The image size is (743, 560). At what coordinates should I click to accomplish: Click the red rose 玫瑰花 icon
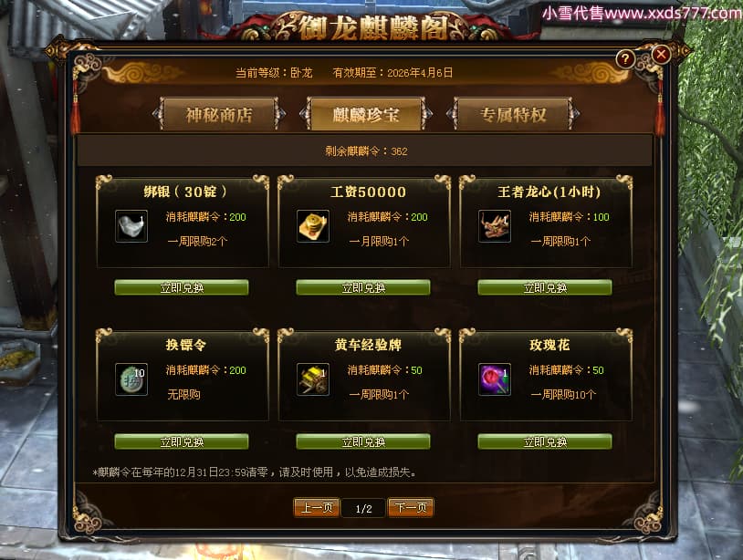(x=494, y=379)
